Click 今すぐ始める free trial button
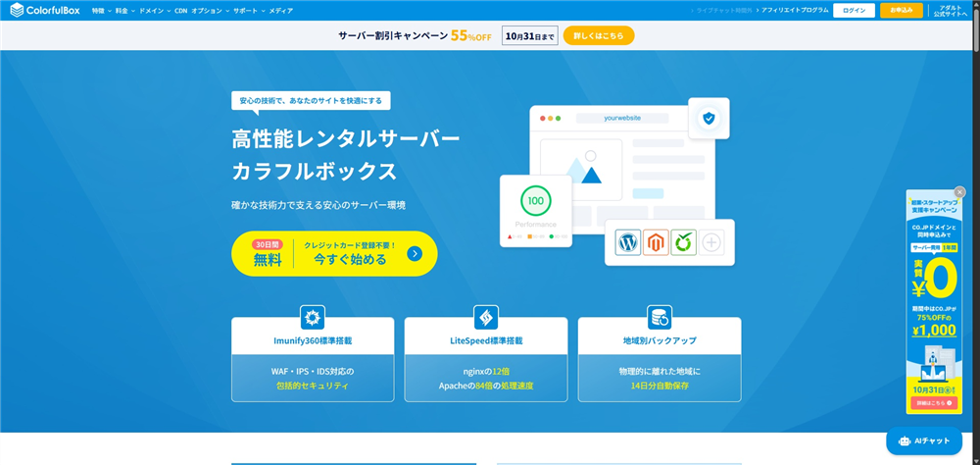 pyautogui.click(x=334, y=253)
